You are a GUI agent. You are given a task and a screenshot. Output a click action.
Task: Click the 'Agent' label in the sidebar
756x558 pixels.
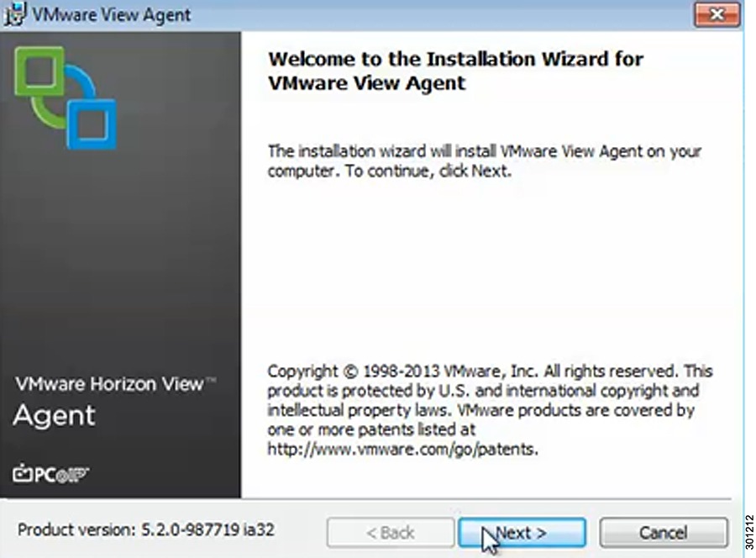coord(54,415)
